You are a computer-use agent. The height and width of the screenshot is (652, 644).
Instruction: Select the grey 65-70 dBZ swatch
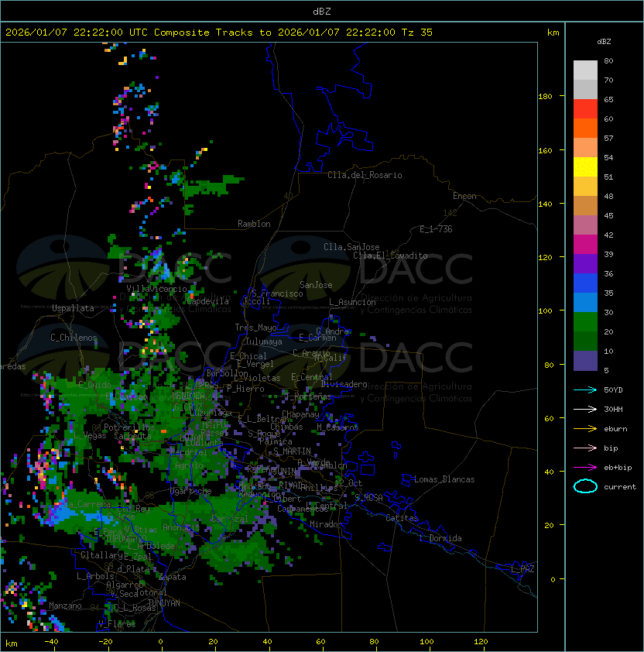585,89
